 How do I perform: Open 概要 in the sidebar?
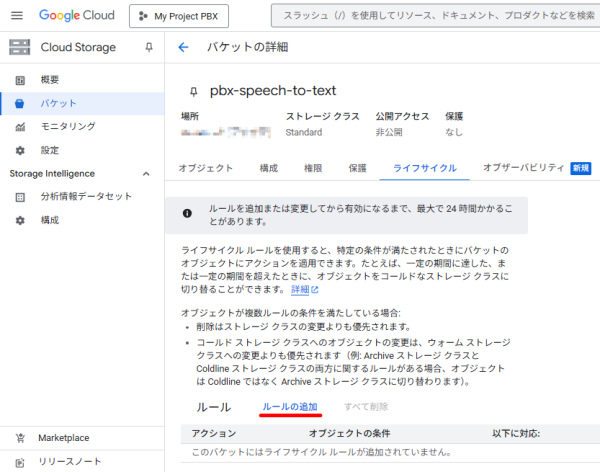click(49, 80)
